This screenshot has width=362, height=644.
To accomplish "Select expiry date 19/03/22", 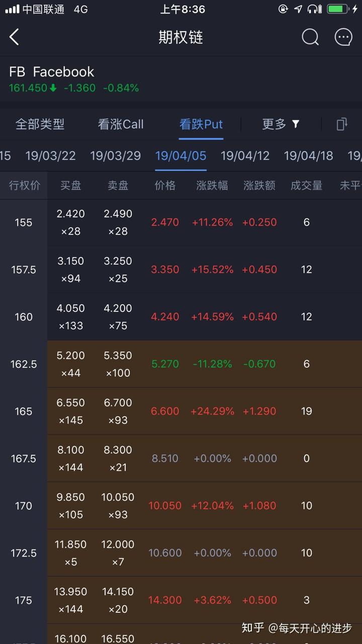I will (x=50, y=155).
